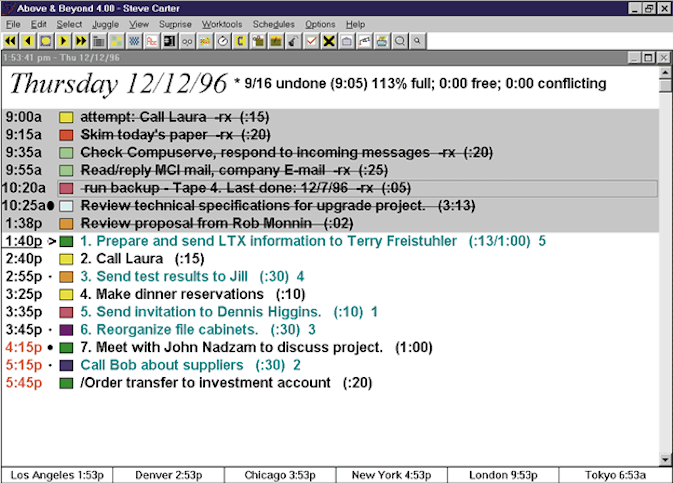
Task: Click the Thursday 12/12/96 date header
Action: click(x=117, y=84)
